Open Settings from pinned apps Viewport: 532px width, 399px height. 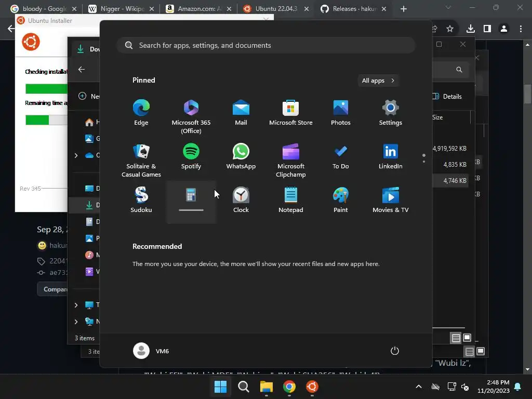point(391,113)
